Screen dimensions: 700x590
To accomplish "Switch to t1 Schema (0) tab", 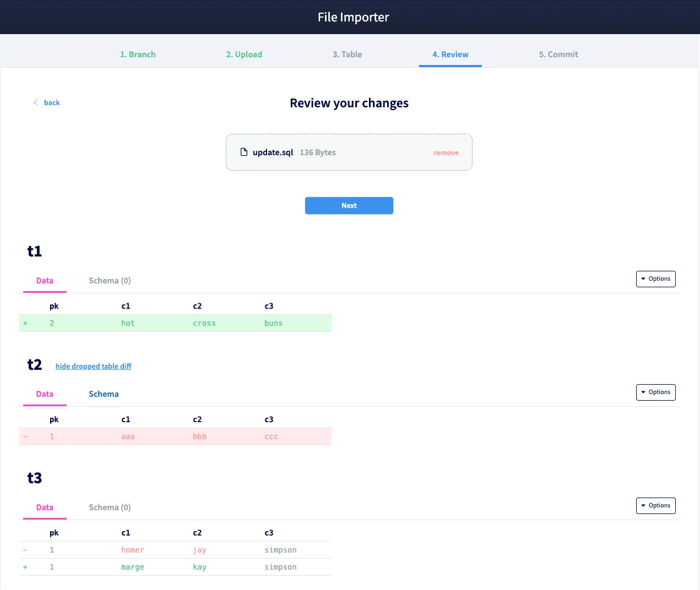I will point(110,281).
